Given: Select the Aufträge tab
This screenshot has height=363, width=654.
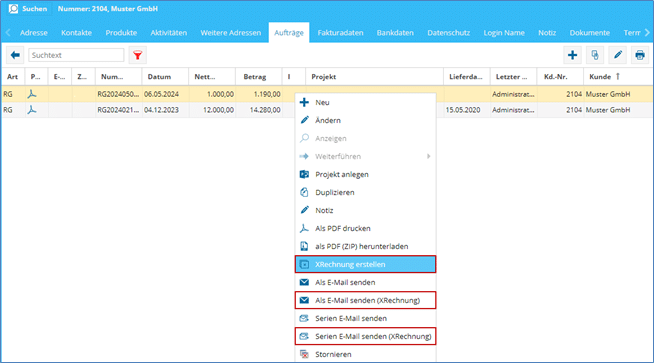Looking at the screenshot, I should pyautogui.click(x=289, y=33).
